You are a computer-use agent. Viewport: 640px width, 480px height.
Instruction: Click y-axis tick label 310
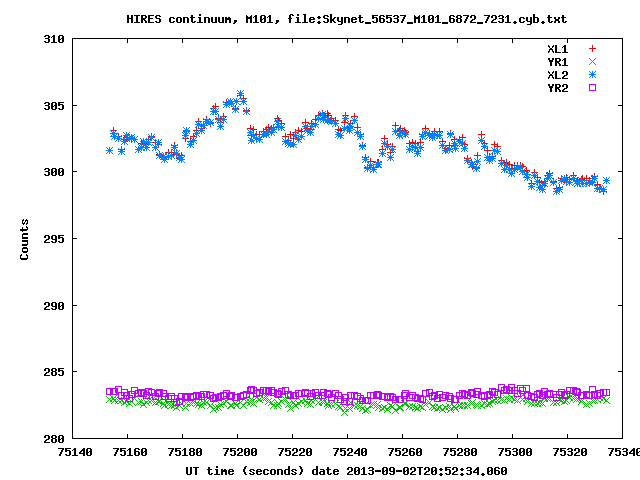[x=54, y=39]
